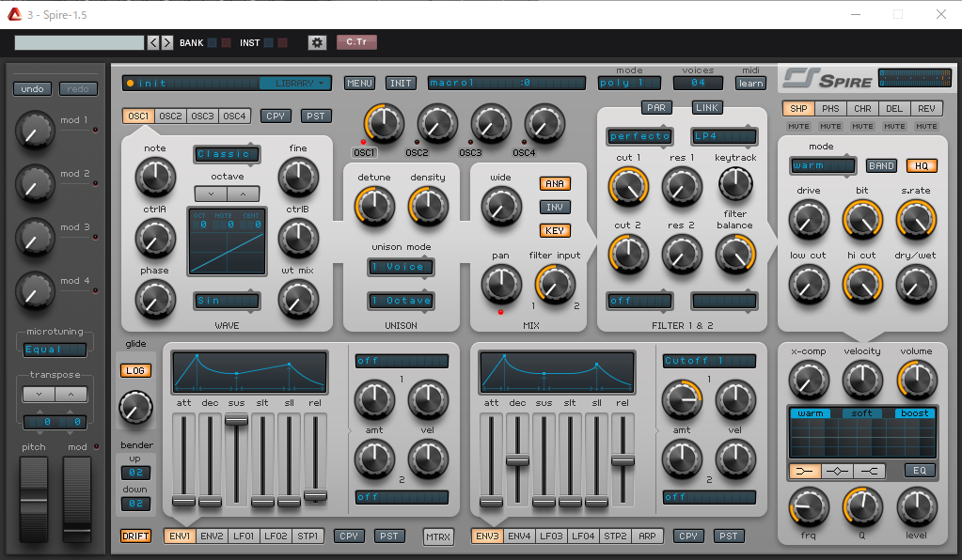Switch to the ENV2 tab
Screen dimensions: 962x560
pyautogui.click(x=212, y=537)
